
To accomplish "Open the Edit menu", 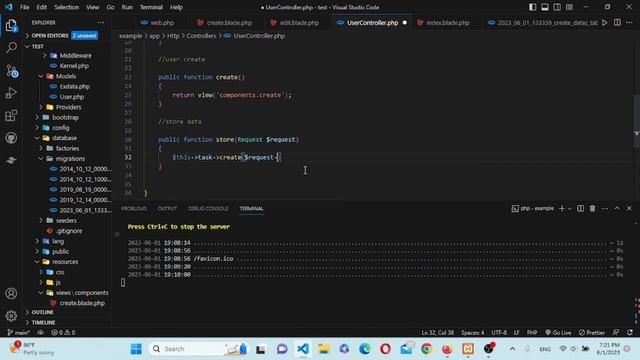I will pyautogui.click(x=42, y=7).
